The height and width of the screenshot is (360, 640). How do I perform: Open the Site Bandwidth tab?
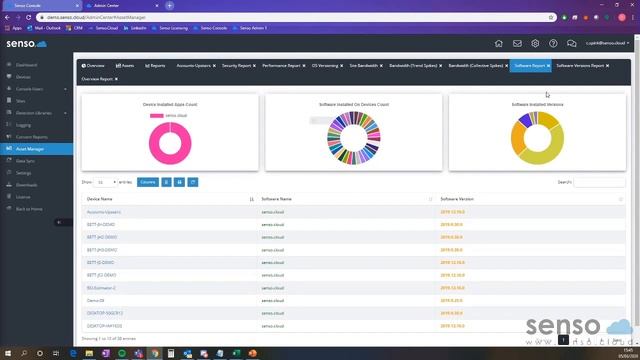364,66
